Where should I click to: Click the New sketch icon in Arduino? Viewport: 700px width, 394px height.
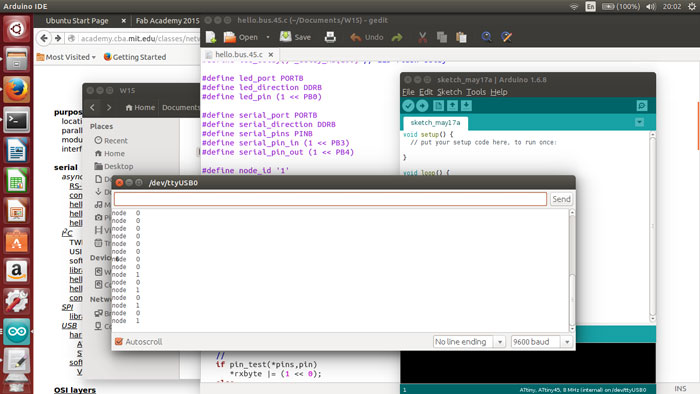438,106
